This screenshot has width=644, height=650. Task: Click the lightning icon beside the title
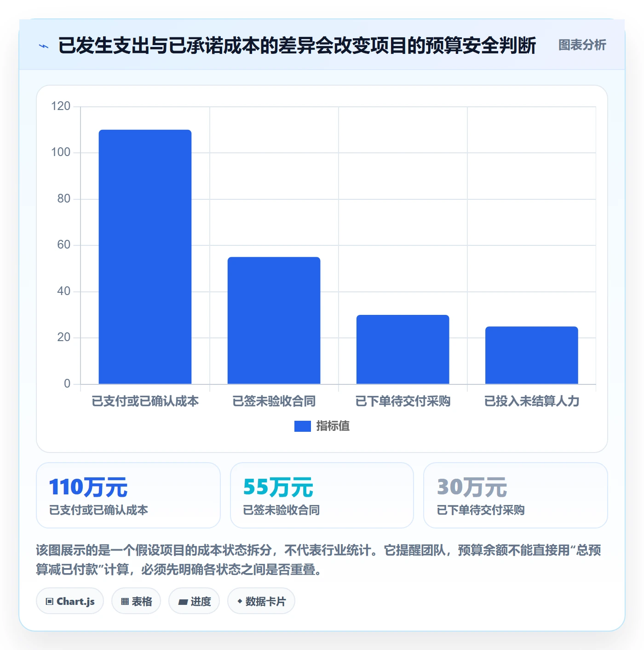(44, 46)
